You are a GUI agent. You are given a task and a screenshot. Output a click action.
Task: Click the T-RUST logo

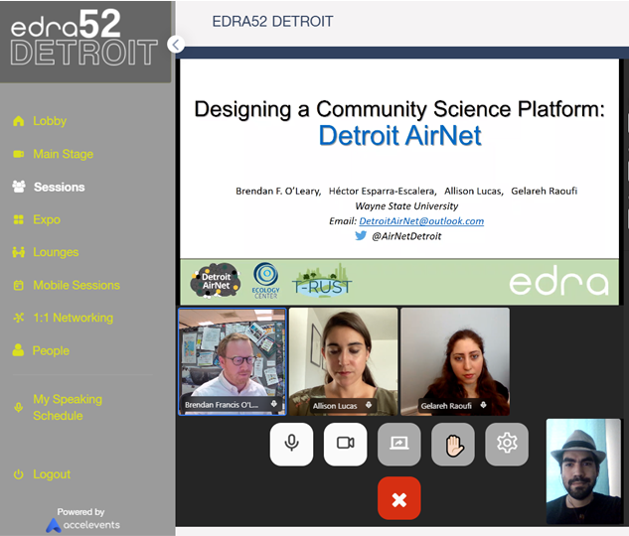pos(322,280)
